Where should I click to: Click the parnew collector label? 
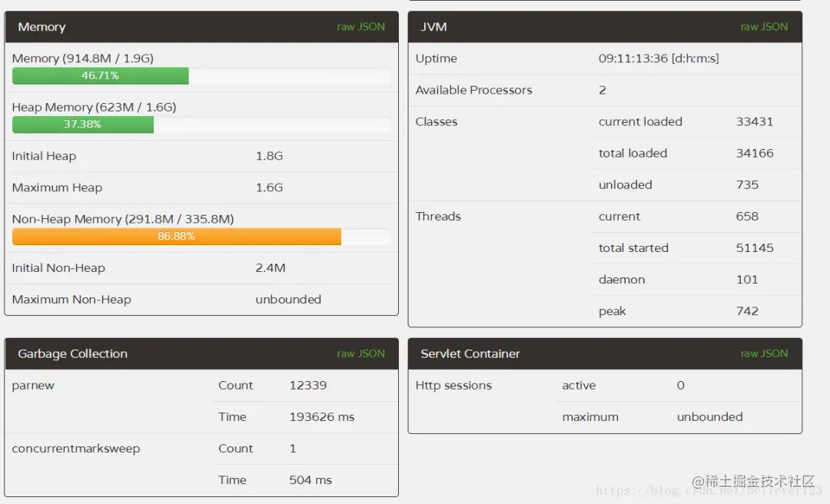click(33, 386)
